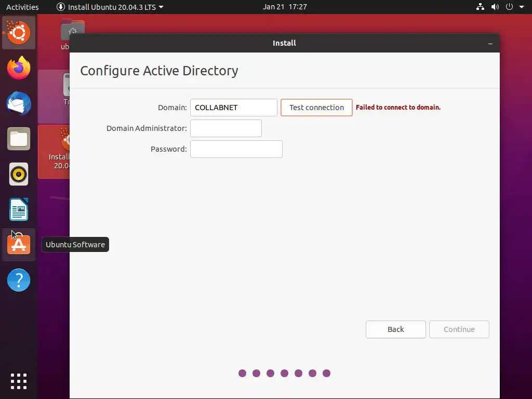The height and width of the screenshot is (399, 532).
Task: Focus the Password input field
Action: (x=236, y=149)
